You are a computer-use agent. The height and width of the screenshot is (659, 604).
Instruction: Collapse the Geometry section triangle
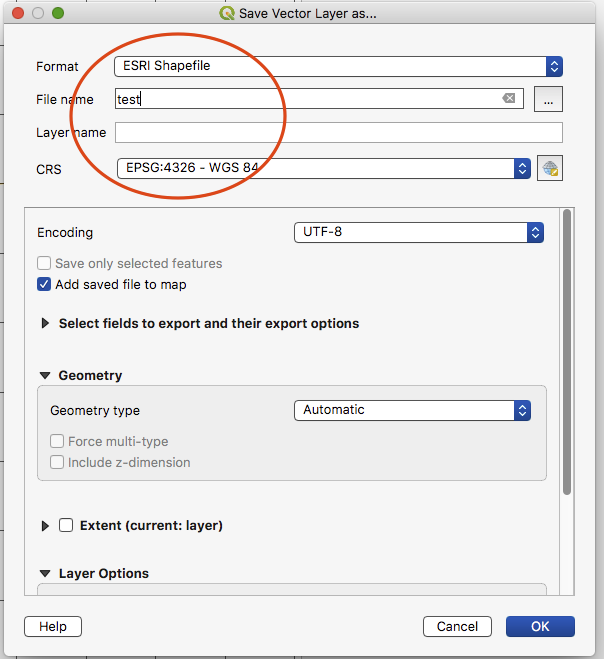click(45, 375)
